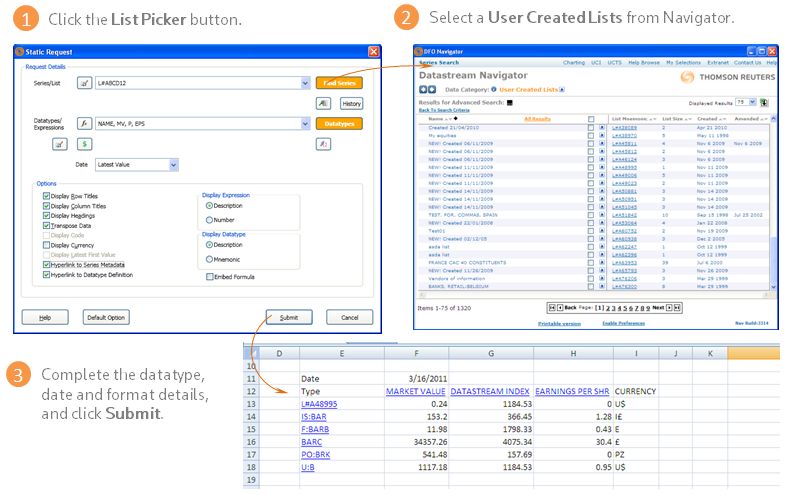Click the History button

351,103
